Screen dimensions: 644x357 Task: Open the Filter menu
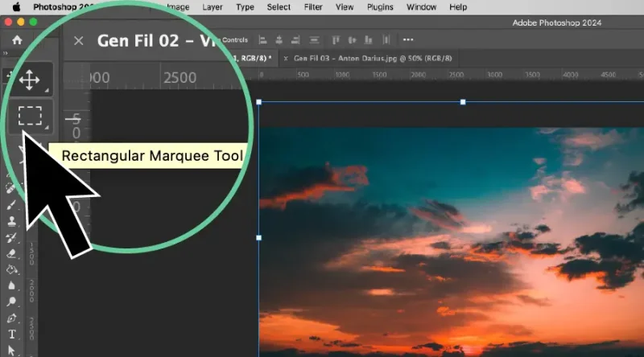click(313, 7)
